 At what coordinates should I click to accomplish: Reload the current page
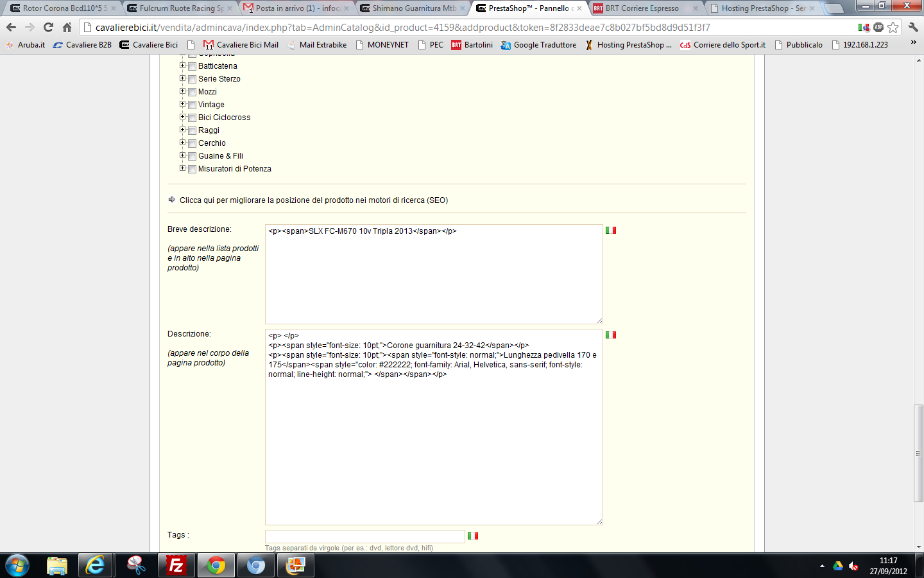click(x=48, y=28)
